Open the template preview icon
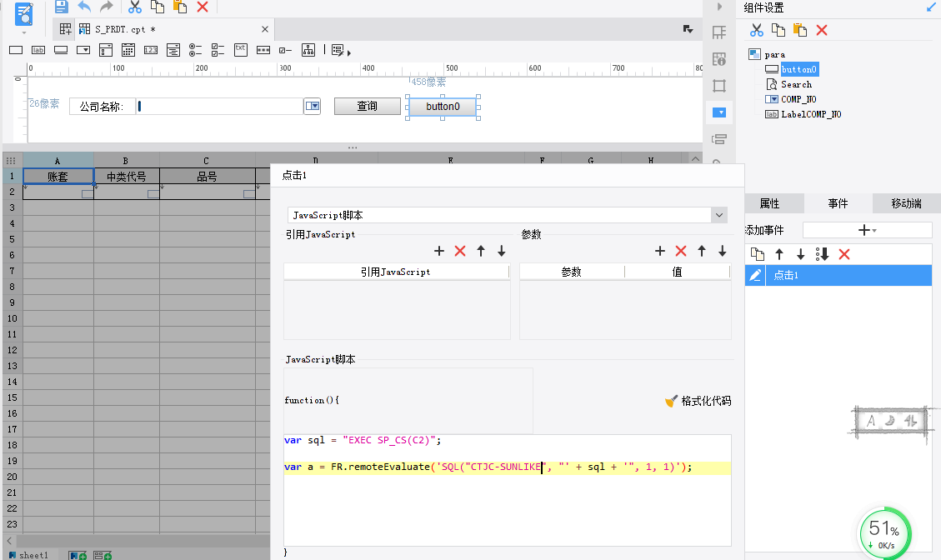The image size is (941, 560). point(23,14)
